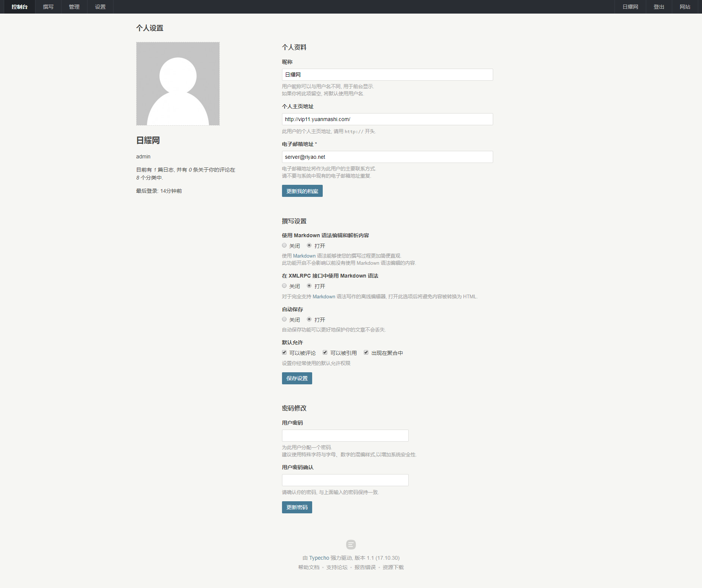The width and height of the screenshot is (702, 588).
Task: Toggle the 出现在聚合中 checkbox
Action: 366,353
